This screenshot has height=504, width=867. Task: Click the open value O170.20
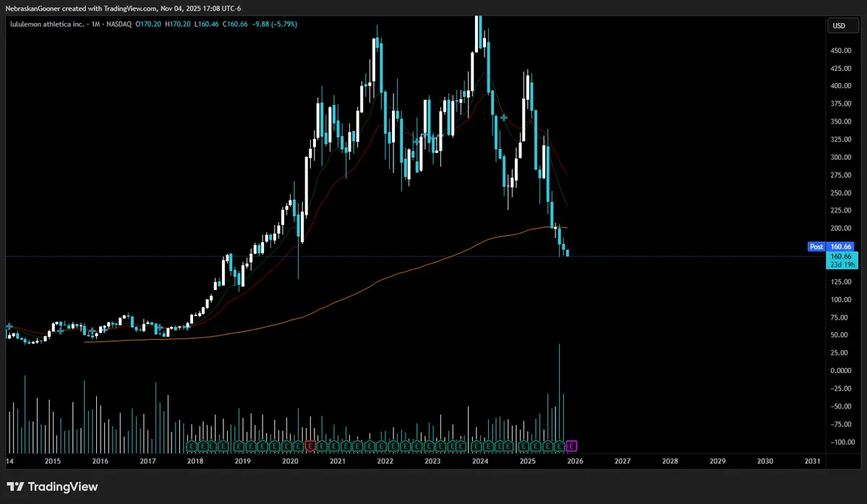tap(148, 25)
